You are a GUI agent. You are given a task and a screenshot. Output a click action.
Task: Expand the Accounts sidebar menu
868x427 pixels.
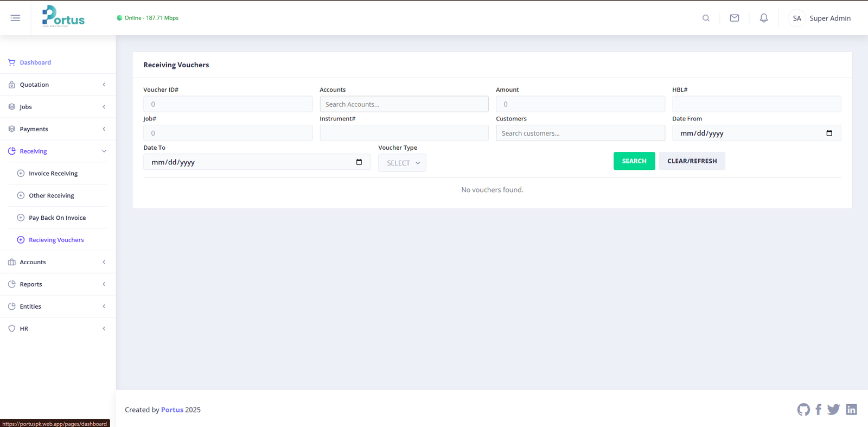(x=58, y=262)
